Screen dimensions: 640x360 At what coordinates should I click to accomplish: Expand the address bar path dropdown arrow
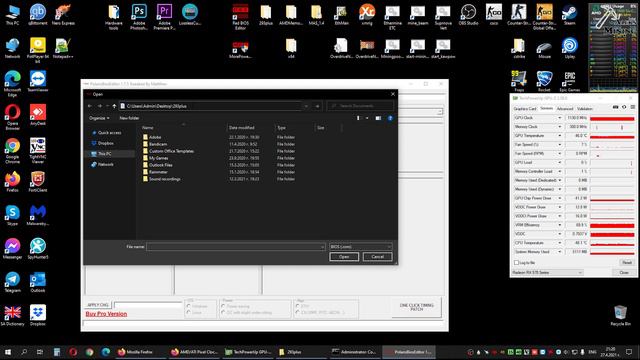(306, 106)
